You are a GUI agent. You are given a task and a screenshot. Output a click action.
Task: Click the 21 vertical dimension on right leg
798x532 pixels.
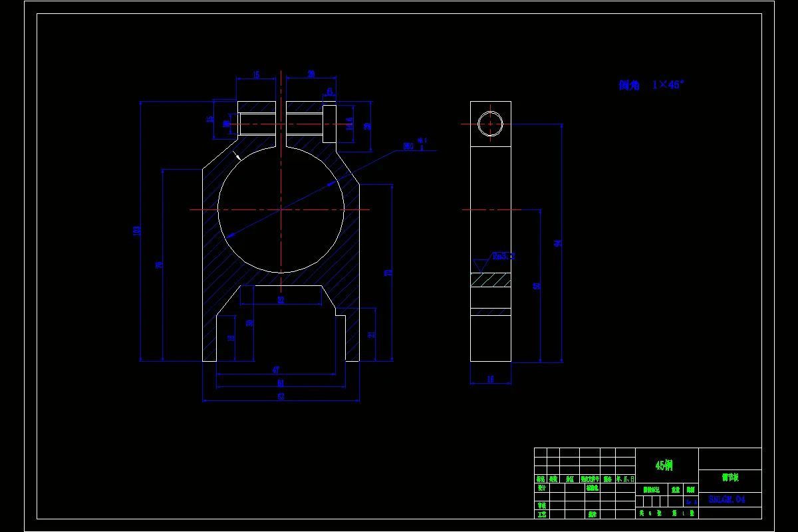pyautogui.click(x=372, y=334)
